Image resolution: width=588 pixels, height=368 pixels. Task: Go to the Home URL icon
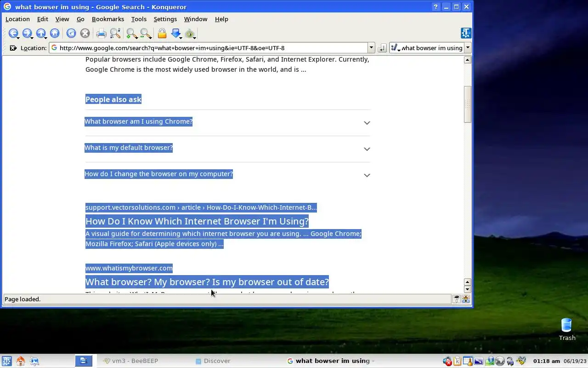(55, 33)
